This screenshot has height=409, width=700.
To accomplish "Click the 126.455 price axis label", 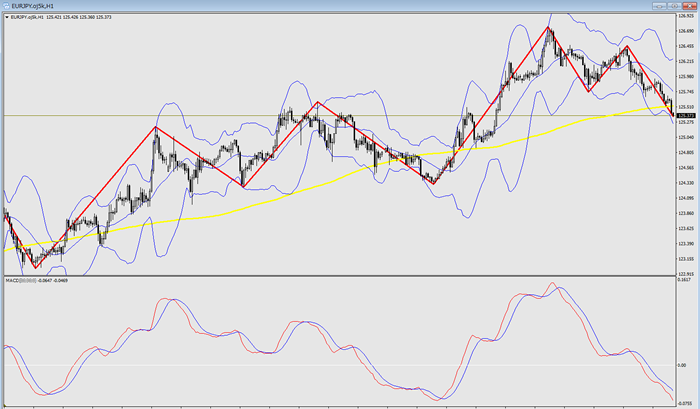I will coord(685,46).
